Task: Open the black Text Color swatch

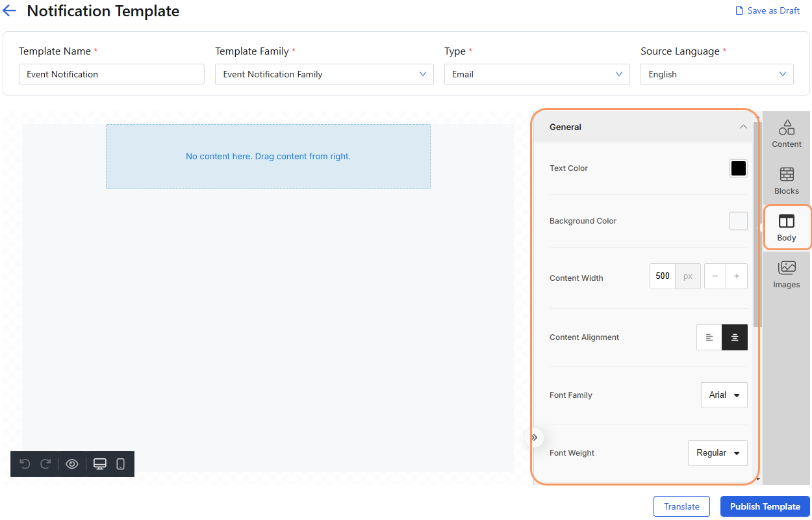Action: 738,168
